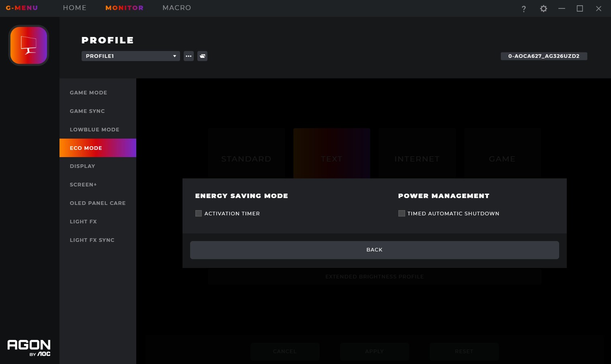This screenshot has height=364, width=611.
Task: Open Screen+ section
Action: pos(98,184)
